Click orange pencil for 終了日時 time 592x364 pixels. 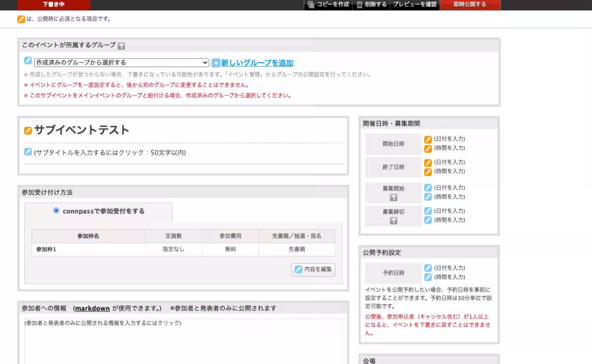[x=428, y=172]
